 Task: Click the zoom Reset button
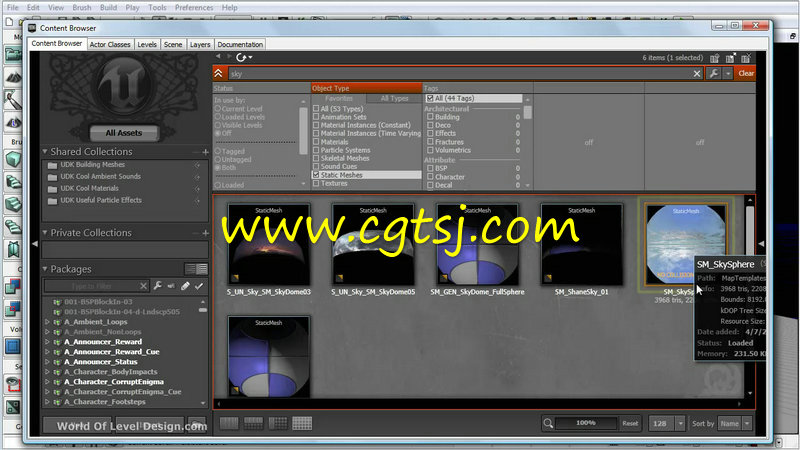(630, 423)
